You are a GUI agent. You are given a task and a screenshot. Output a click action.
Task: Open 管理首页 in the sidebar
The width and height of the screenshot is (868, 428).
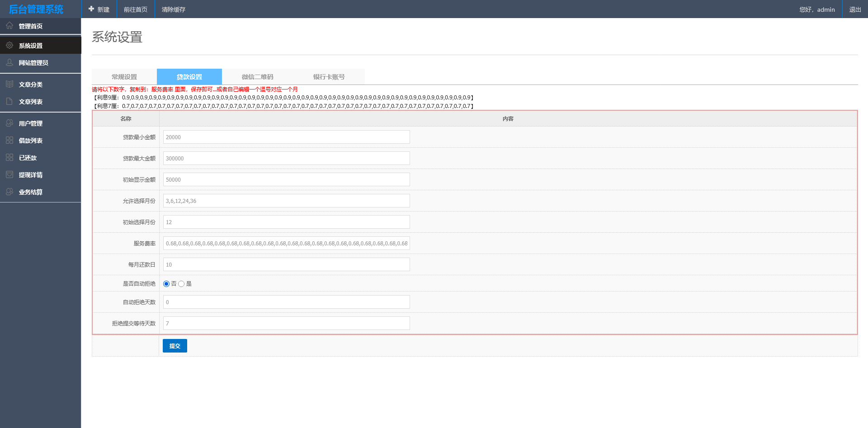[41, 26]
